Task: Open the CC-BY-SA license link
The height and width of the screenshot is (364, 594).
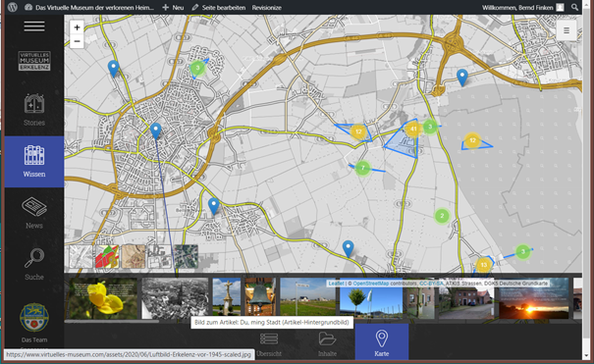Action: (431, 283)
